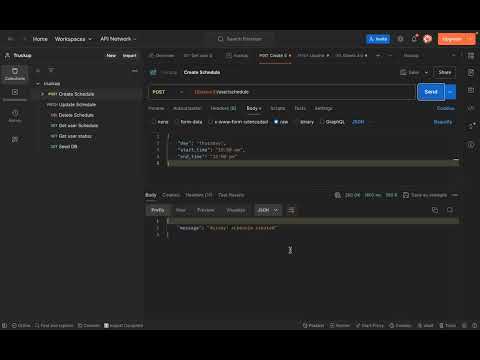Open the Environments sidebar panel

[15, 95]
